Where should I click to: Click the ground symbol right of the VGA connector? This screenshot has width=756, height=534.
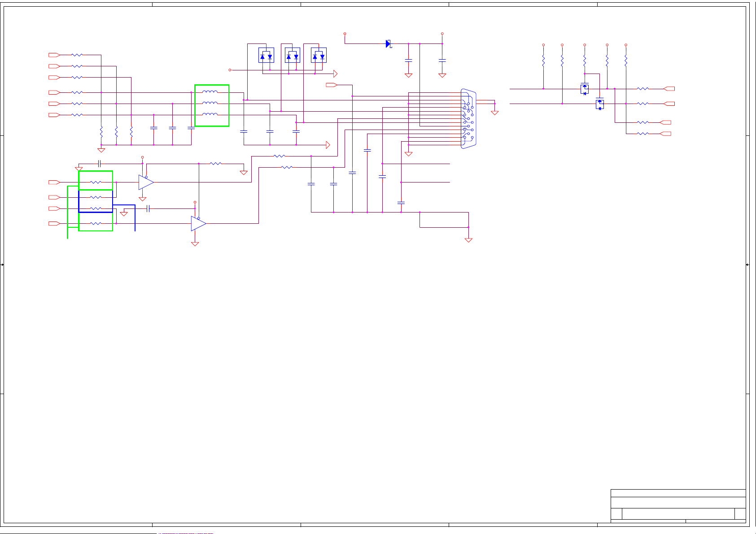tap(495, 113)
